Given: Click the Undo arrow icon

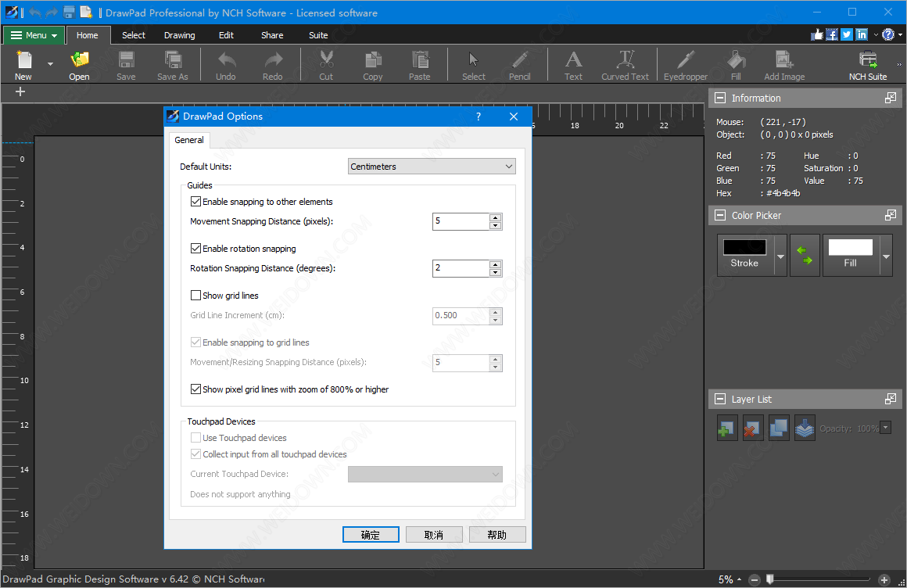Looking at the screenshot, I should (226, 59).
